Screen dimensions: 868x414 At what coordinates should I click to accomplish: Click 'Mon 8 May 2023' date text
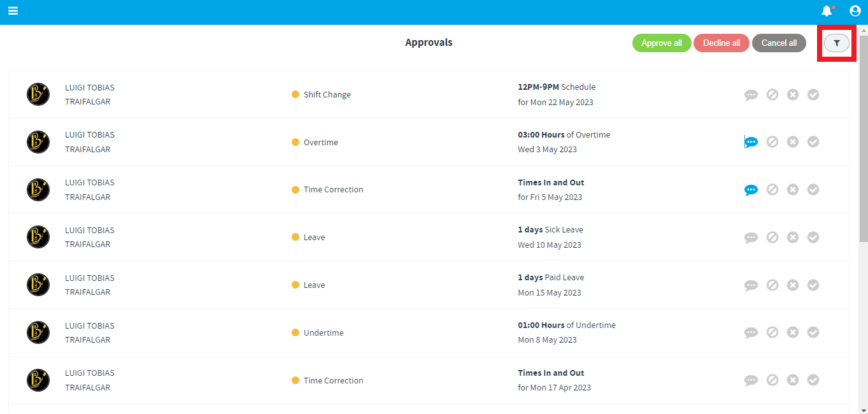click(547, 339)
